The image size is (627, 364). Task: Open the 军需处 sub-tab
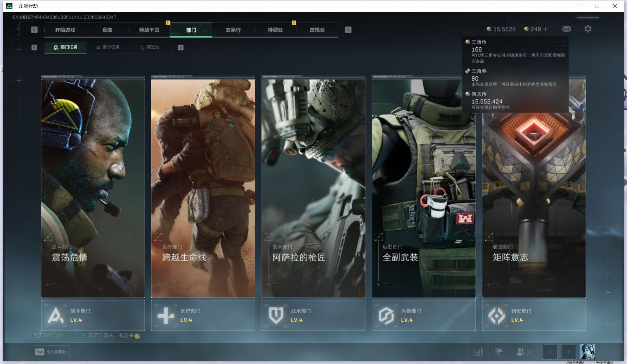(x=150, y=47)
